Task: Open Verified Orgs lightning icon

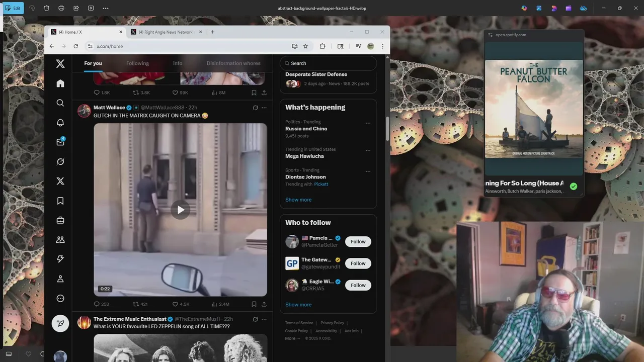Action: click(x=60, y=259)
